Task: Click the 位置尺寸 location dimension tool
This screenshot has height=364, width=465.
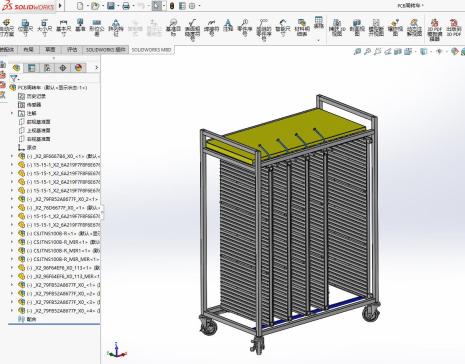Action: point(25,27)
